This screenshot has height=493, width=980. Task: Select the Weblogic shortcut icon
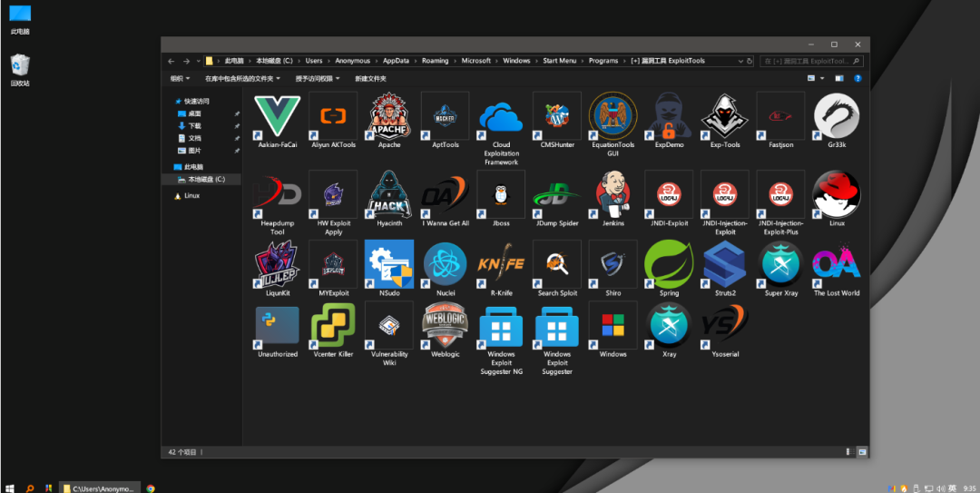click(445, 325)
